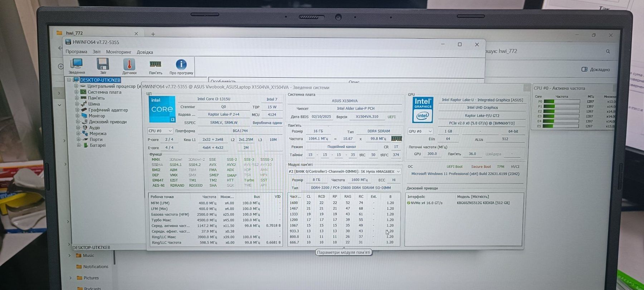Open Датчики thermometer sensors icon
Image resolution: width=644 pixels, height=290 pixels.
click(x=129, y=65)
